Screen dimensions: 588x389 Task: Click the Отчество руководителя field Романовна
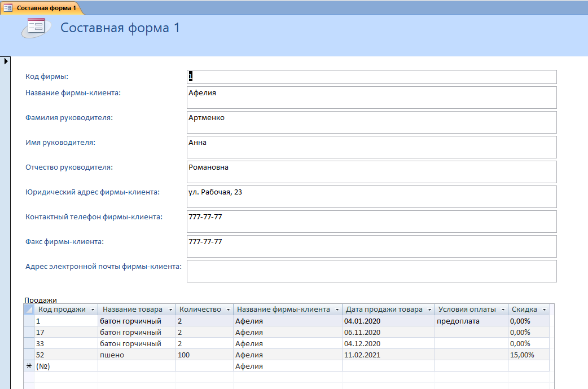click(x=372, y=171)
